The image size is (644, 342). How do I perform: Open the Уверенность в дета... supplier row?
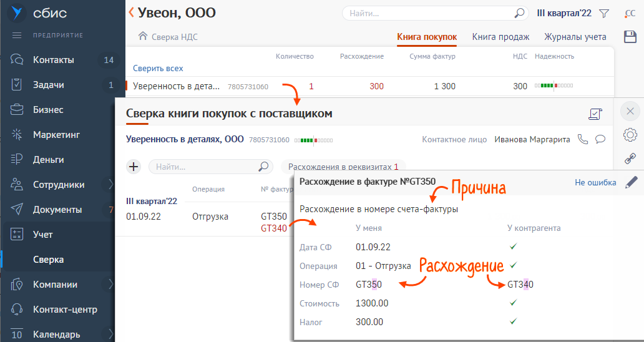[369, 86]
